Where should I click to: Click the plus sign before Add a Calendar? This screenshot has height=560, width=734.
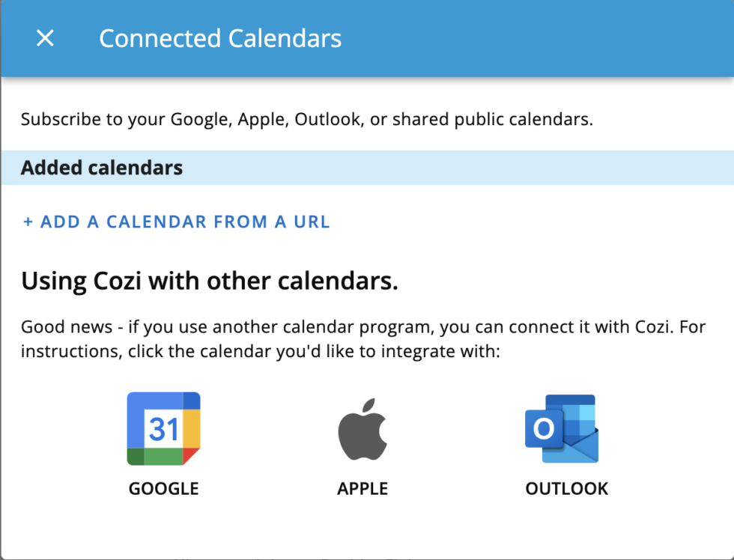pos(28,222)
